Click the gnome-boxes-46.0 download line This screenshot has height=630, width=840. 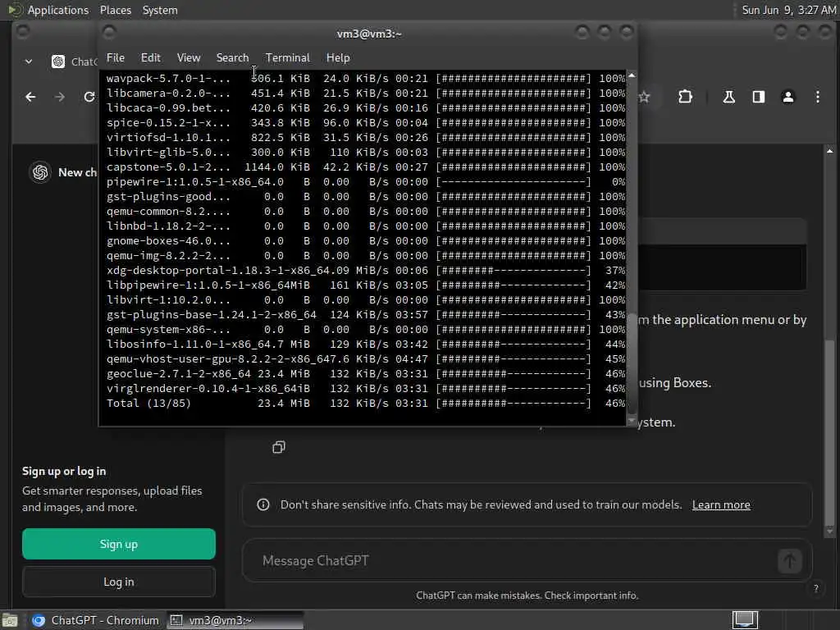(365, 241)
